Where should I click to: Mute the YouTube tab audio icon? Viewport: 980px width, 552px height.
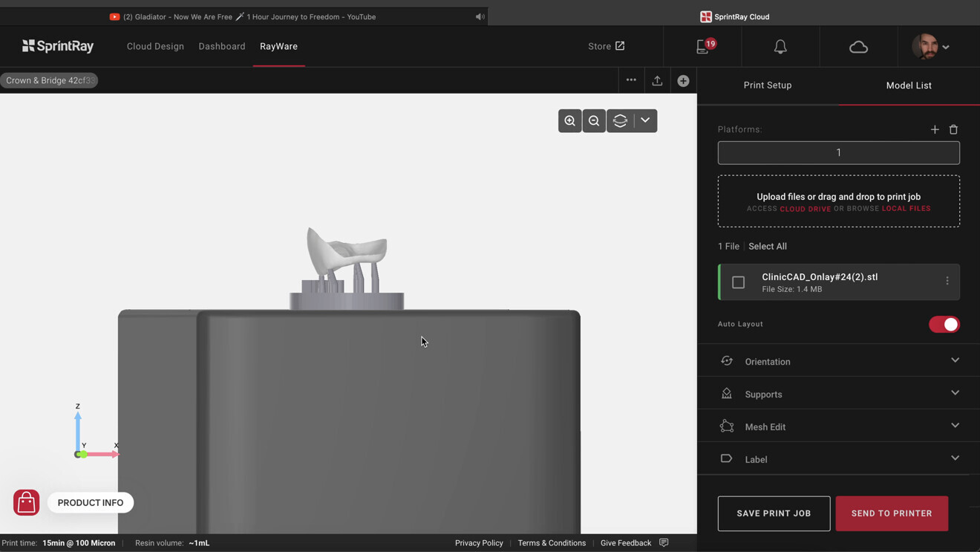click(x=480, y=16)
